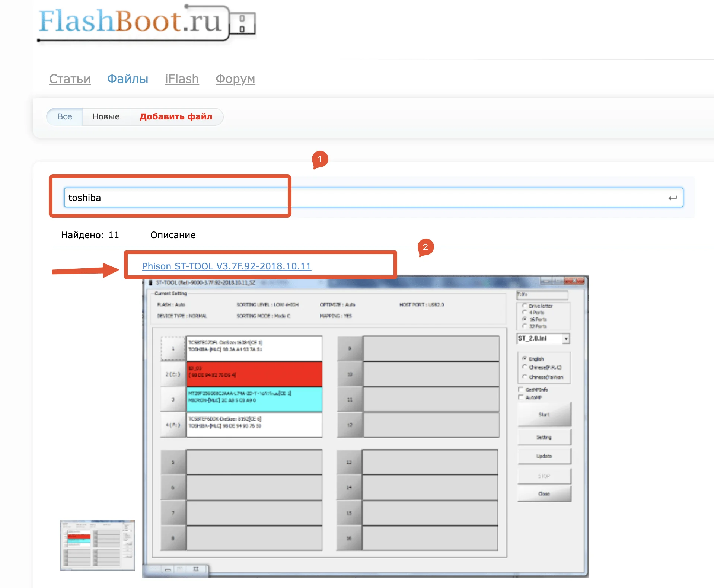Screen dimensions: 714x588
Task: Choose Chinese(P.R.C) language option
Action: 525,367
